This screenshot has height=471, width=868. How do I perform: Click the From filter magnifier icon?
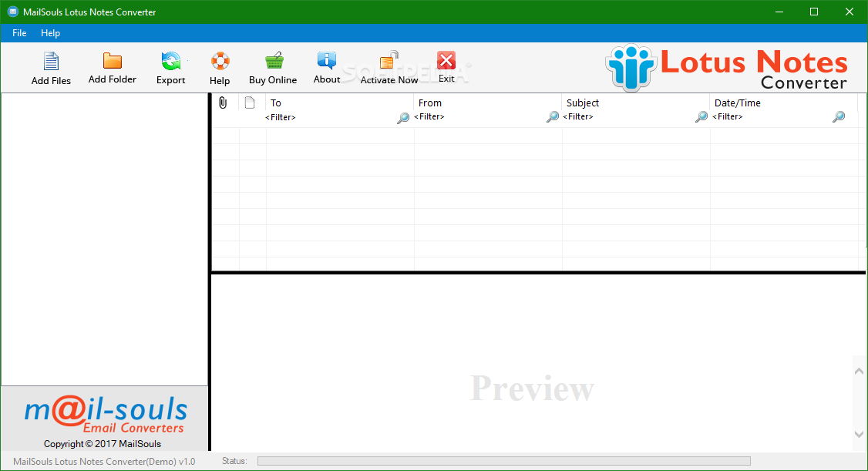click(553, 116)
